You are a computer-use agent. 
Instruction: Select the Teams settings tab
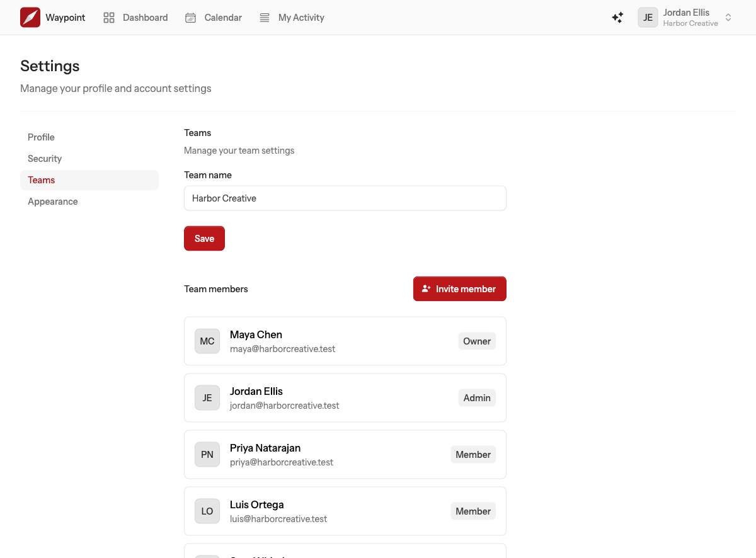click(89, 180)
